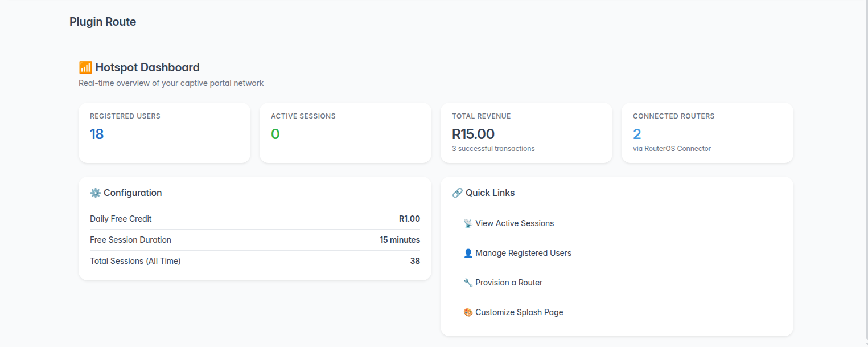Select the Customize Splash Page link
Screen dimensions: 868x347
tap(519, 312)
